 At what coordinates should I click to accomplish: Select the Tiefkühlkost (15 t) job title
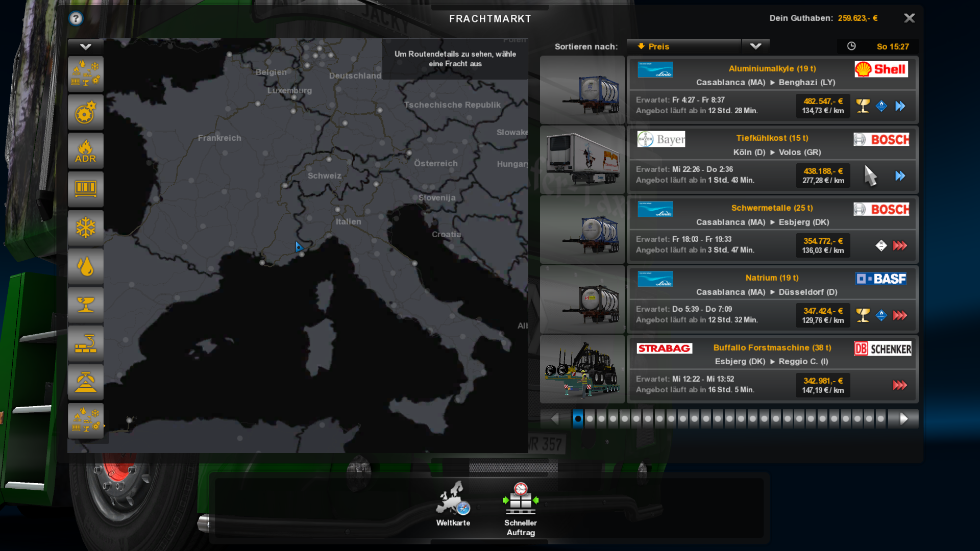click(x=772, y=138)
